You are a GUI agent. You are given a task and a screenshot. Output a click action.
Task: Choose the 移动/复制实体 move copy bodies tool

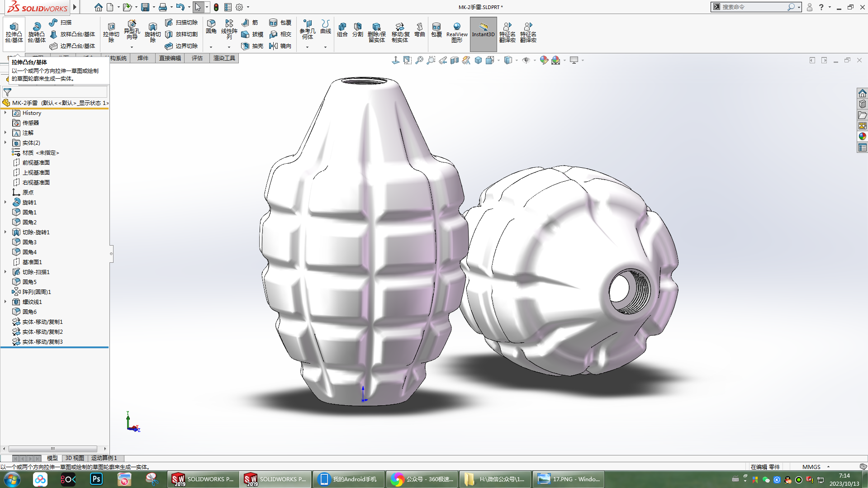pyautogui.click(x=400, y=33)
